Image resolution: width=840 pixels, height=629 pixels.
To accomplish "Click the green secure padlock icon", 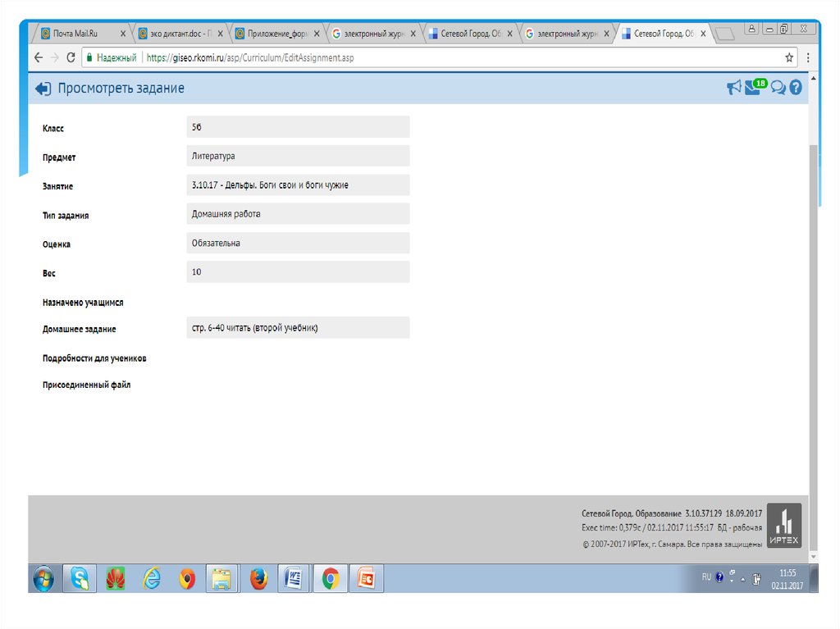I will (x=89, y=57).
